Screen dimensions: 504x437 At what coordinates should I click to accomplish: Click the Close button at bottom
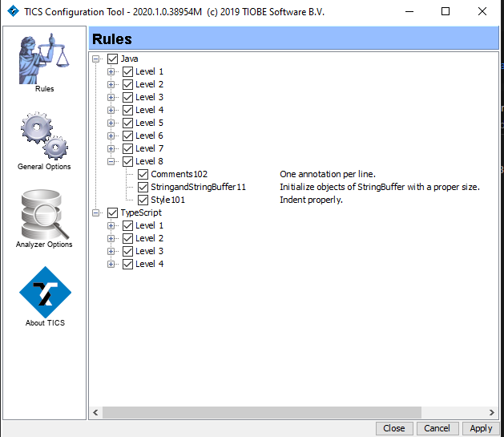393,428
